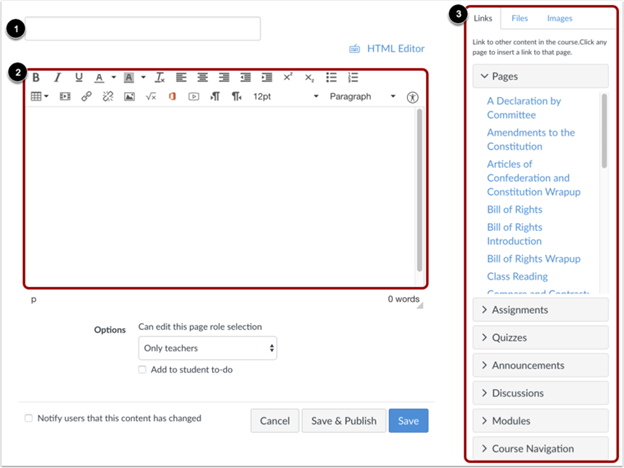Switch to the HTML Editor
Image resolution: width=624 pixels, height=468 pixels.
pyautogui.click(x=387, y=49)
